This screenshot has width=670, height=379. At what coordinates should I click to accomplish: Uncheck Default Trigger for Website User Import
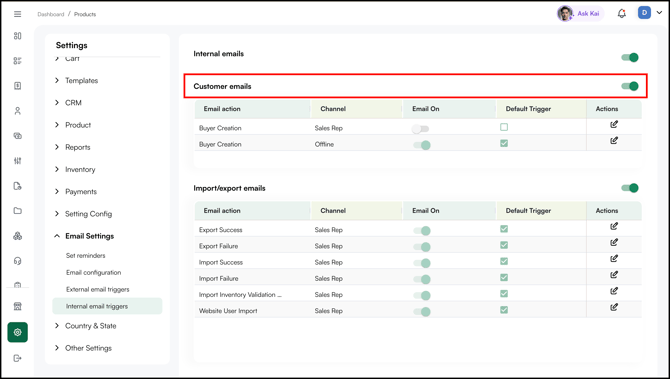pyautogui.click(x=504, y=310)
